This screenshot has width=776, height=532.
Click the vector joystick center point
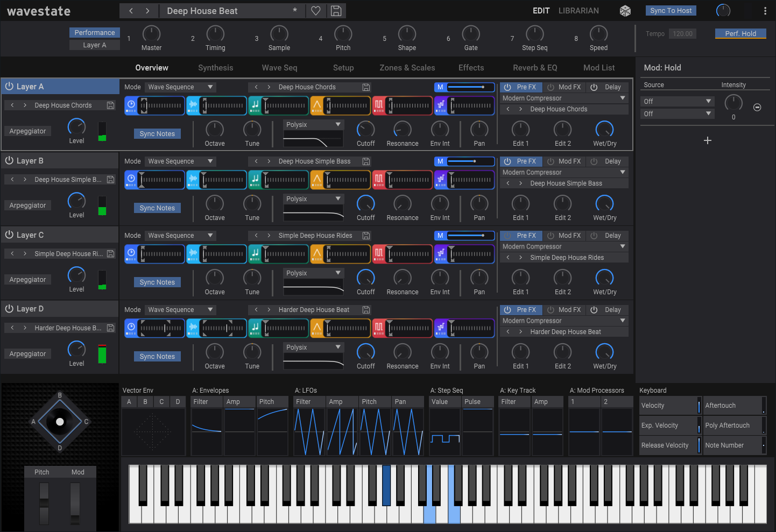(x=60, y=422)
